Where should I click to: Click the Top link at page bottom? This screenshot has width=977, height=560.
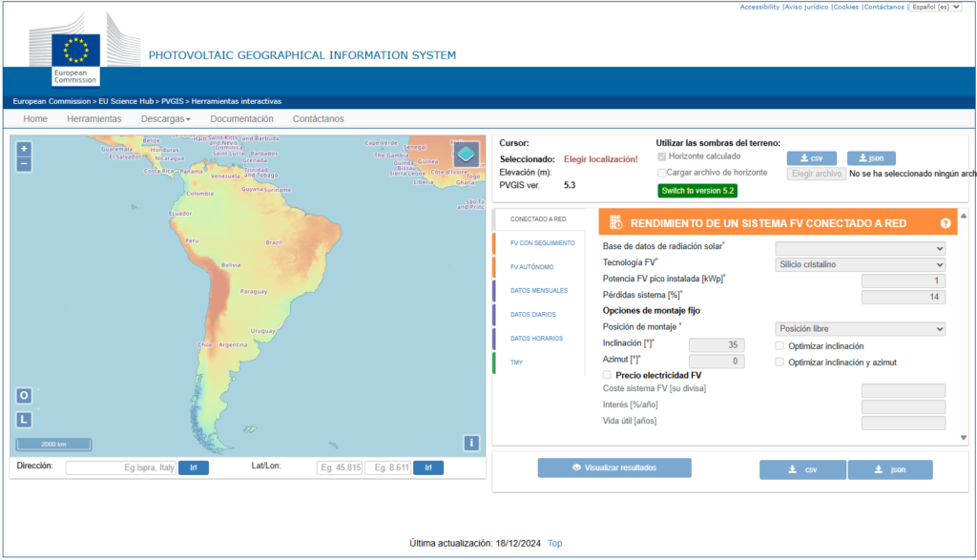[554, 543]
